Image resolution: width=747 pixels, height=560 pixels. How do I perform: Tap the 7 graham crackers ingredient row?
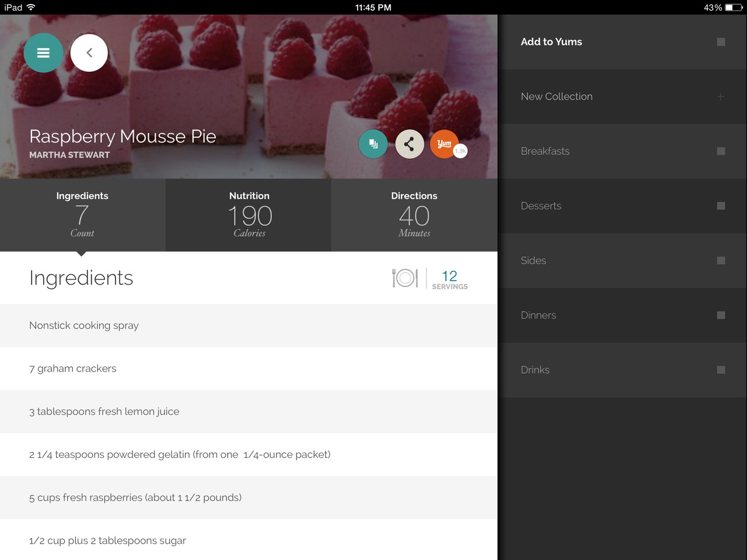point(249,369)
